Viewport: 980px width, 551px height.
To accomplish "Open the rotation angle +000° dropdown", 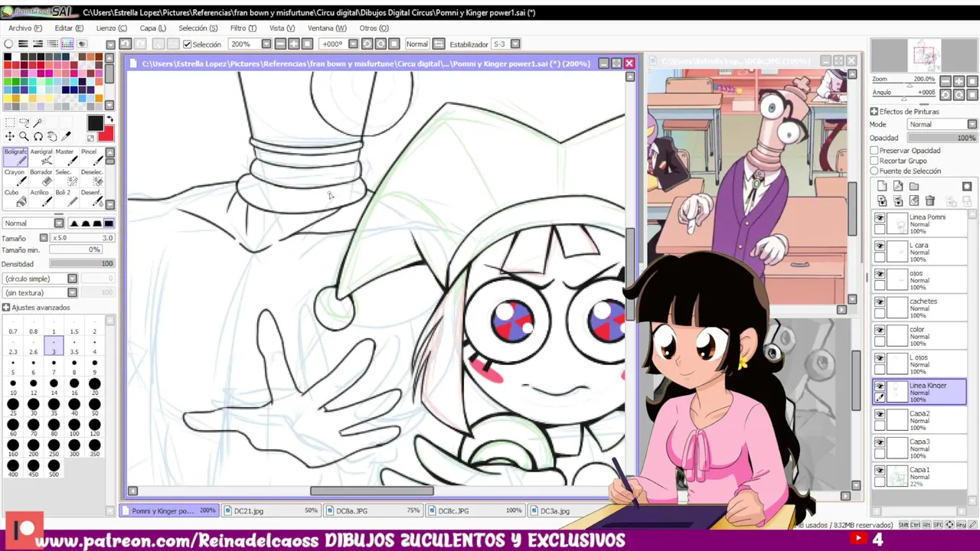I will (x=353, y=44).
